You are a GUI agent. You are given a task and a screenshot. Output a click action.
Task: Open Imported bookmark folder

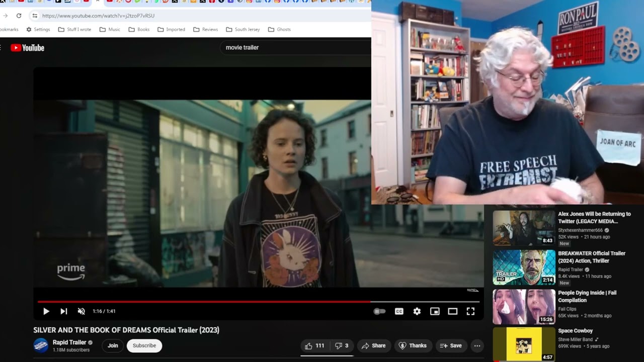[171, 29]
